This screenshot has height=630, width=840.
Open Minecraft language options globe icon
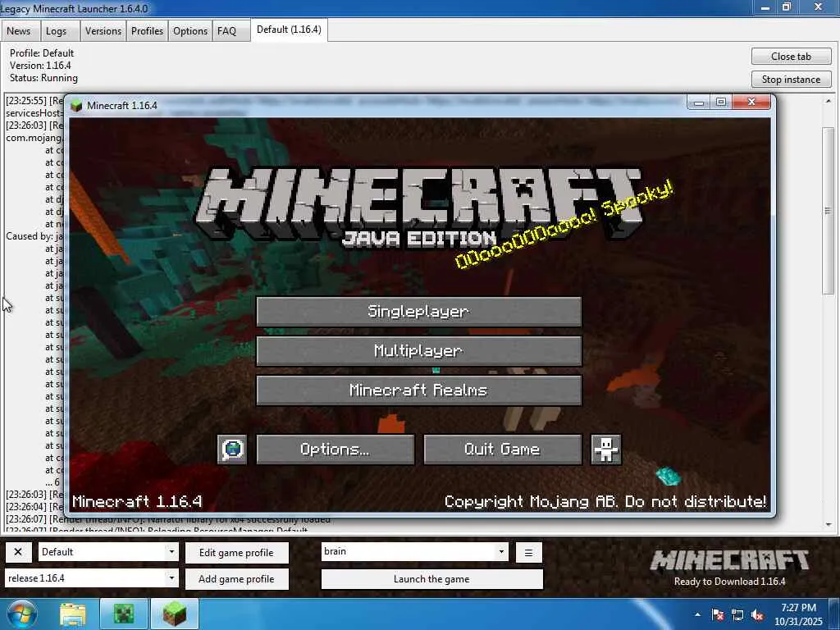pos(232,449)
